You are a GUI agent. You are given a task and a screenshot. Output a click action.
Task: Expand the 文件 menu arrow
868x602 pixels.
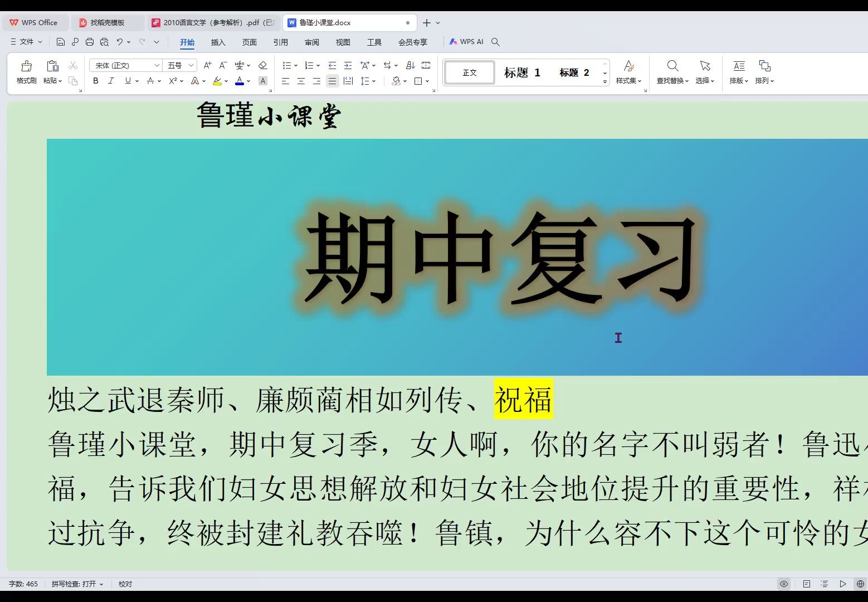40,42
